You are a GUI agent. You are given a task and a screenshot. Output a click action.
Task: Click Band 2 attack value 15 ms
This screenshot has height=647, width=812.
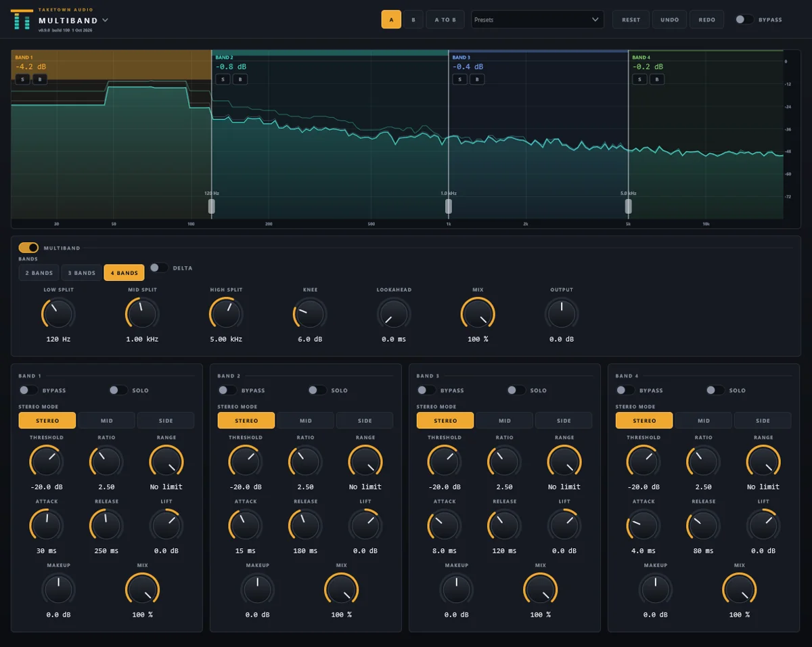tap(245, 551)
